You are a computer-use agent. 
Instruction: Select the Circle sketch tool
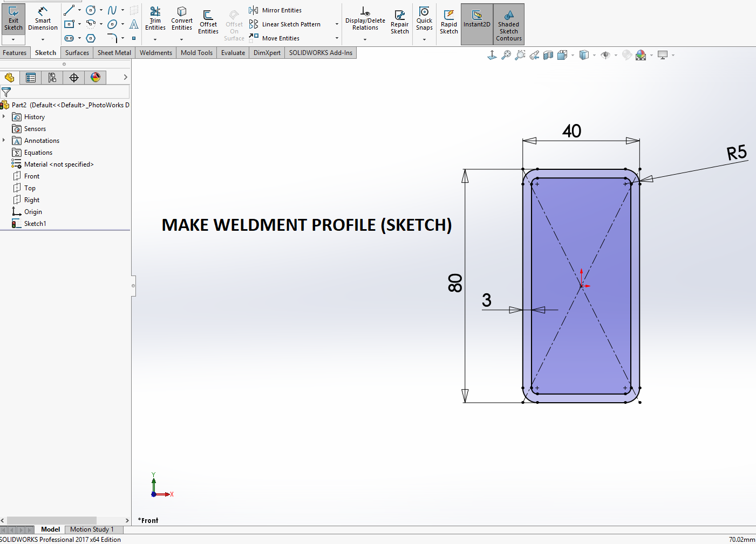click(91, 10)
